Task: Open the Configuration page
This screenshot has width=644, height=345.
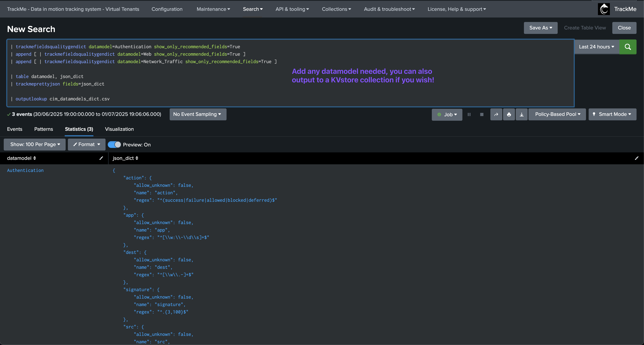Action: [x=167, y=9]
